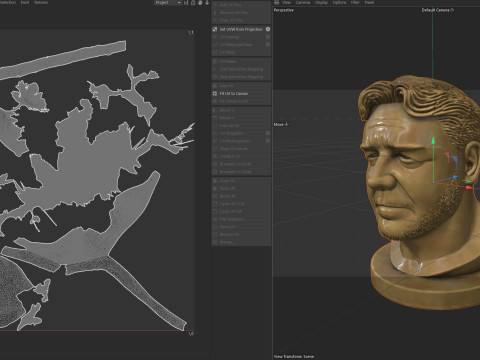Open settings gear for Set UVW from Projection
Screen dimensions: 480x360
[268, 29]
